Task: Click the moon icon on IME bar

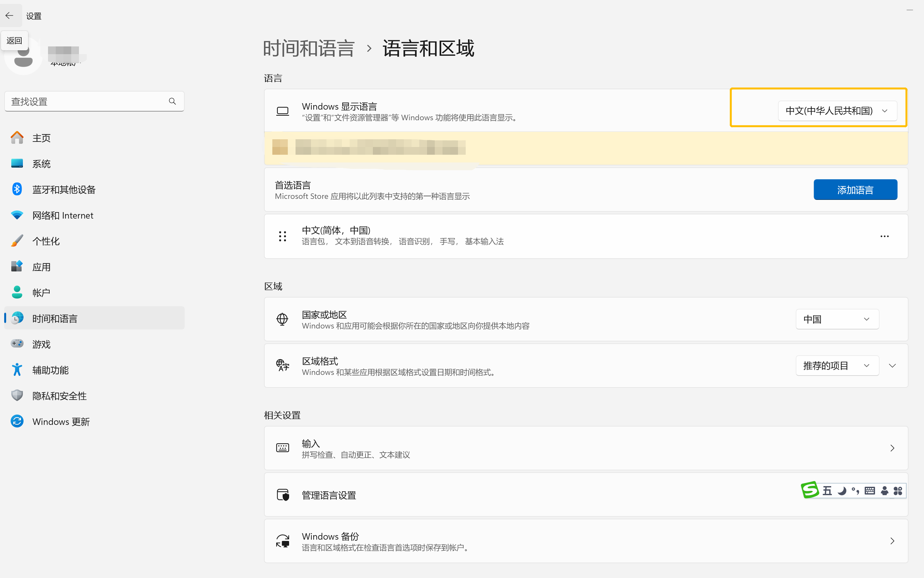Action: 841,491
